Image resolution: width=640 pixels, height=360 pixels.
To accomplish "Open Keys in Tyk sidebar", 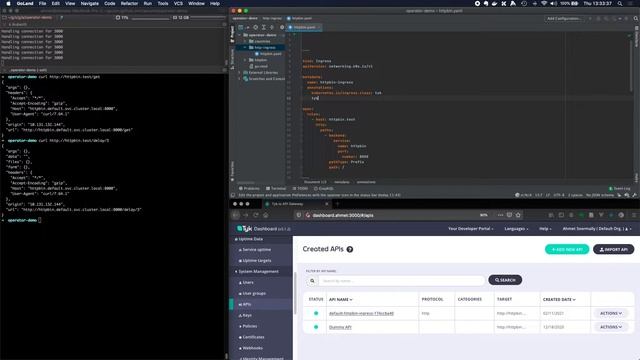I will click(247, 315).
